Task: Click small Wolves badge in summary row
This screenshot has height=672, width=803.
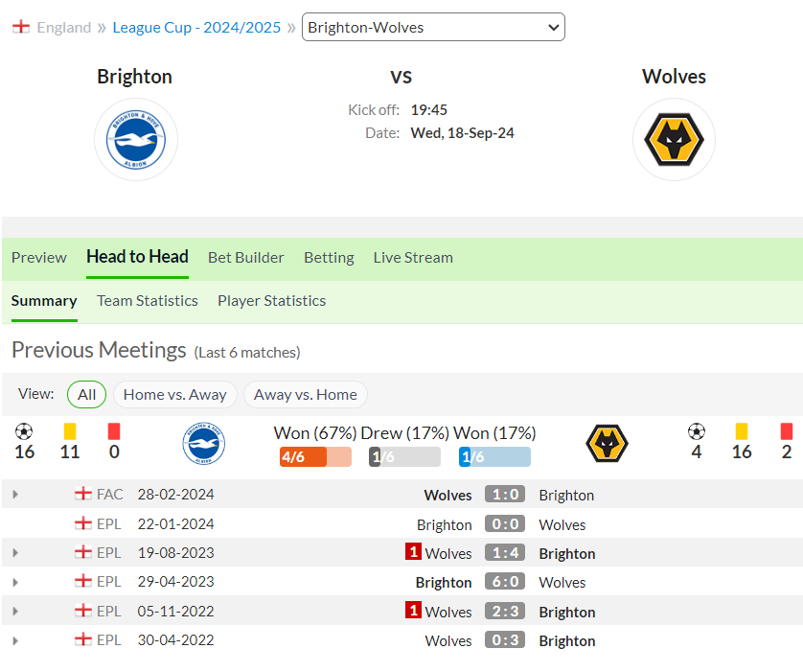Action: tap(607, 445)
